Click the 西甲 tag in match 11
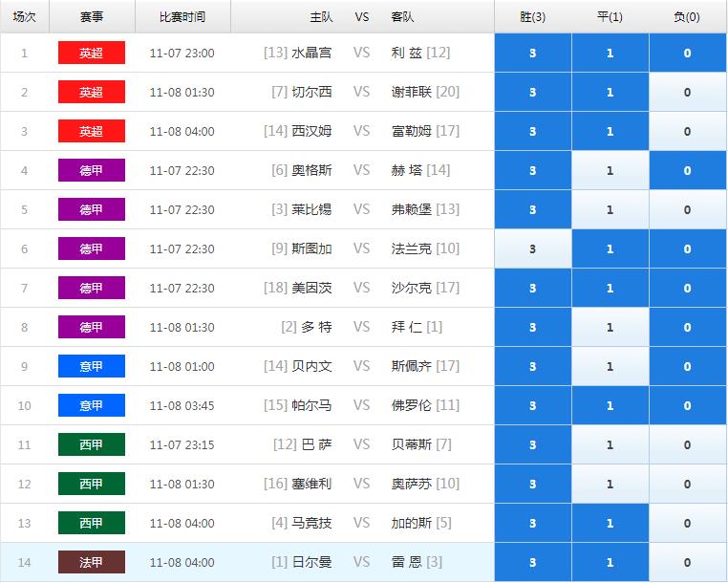Image resolution: width=728 pixels, height=583 pixels. tap(92, 444)
